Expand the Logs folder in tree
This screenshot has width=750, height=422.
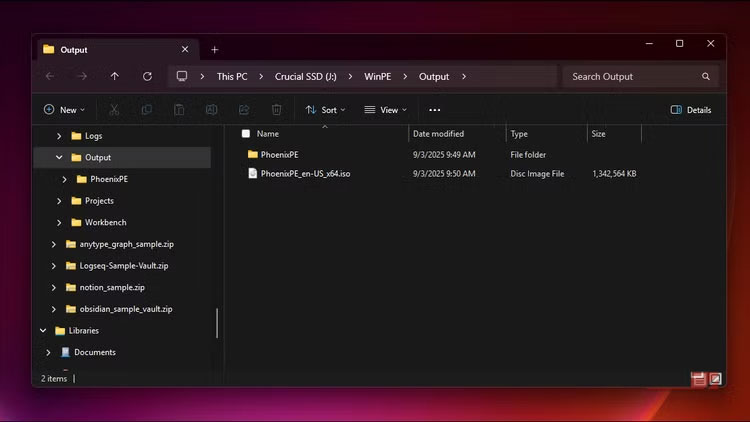click(x=59, y=136)
